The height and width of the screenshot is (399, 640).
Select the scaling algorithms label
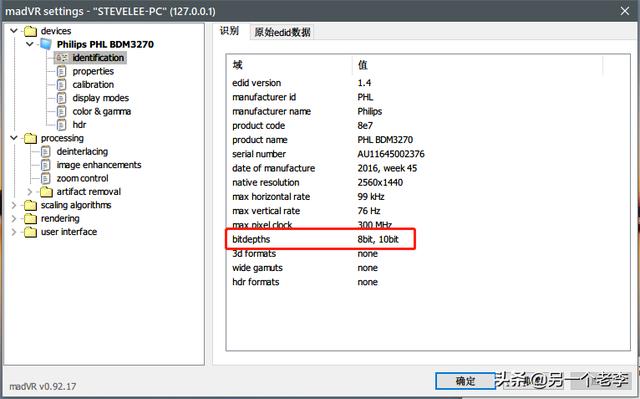[76, 205]
